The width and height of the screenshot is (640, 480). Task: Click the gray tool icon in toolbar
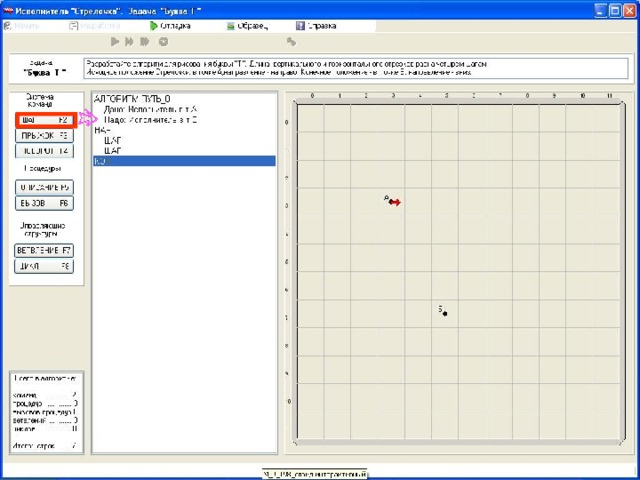(x=291, y=42)
